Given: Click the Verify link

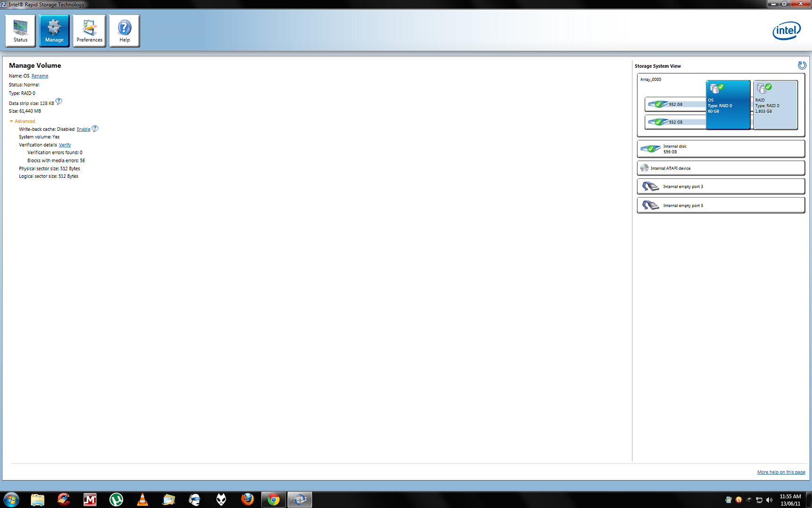Looking at the screenshot, I should tap(65, 145).
